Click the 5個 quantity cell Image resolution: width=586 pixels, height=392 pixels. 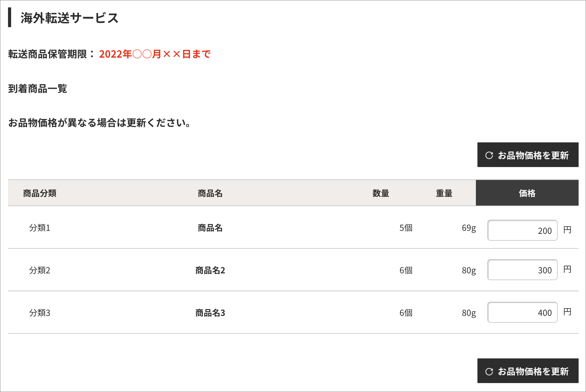point(406,228)
